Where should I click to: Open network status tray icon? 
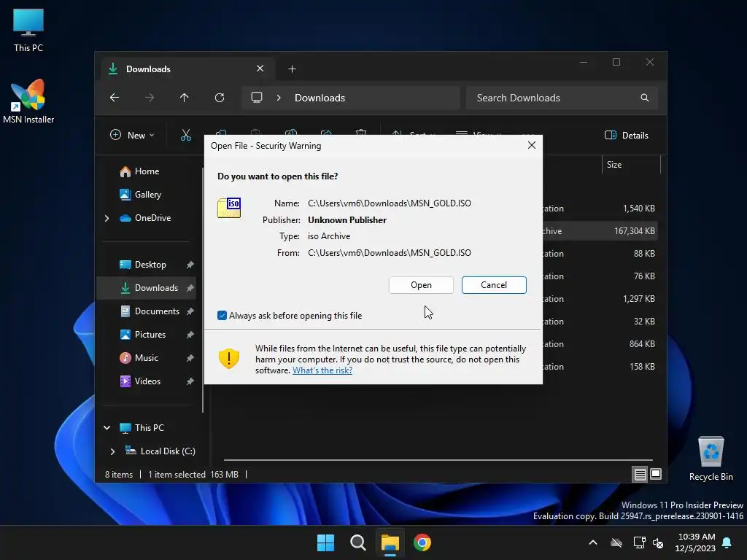[x=639, y=542]
